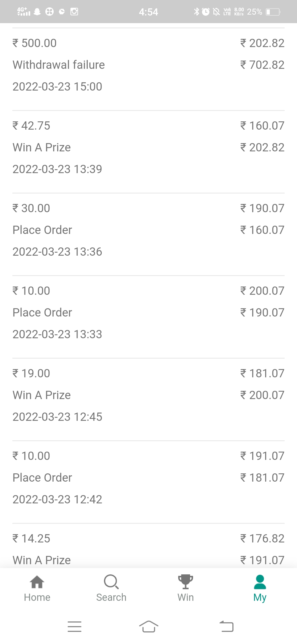This screenshot has height=644, width=297.
Task: Select the 2022-03-23 13:33 Place Order entry
Action: [148, 313]
